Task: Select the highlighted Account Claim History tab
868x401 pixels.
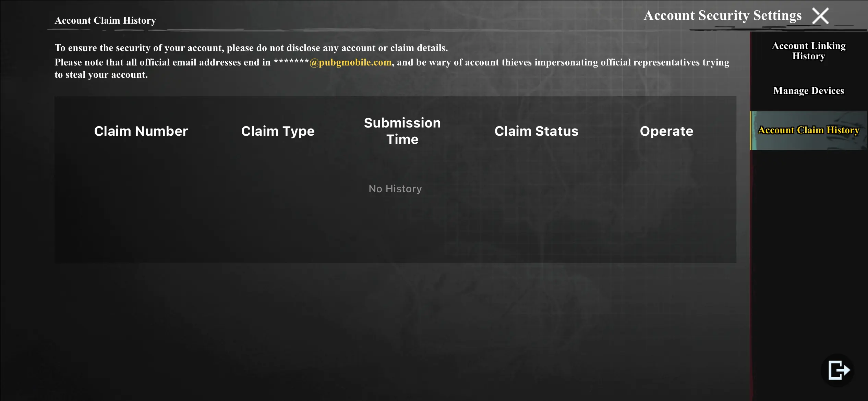Action: point(808,130)
